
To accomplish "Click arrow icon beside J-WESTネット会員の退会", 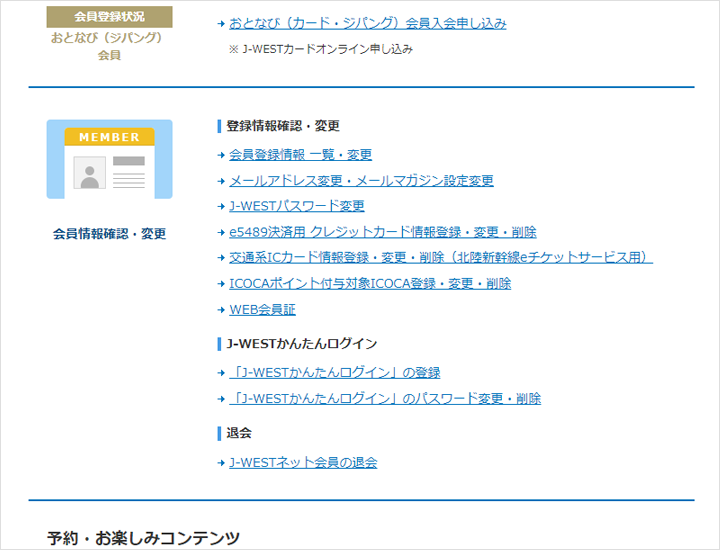I will click(x=221, y=463).
